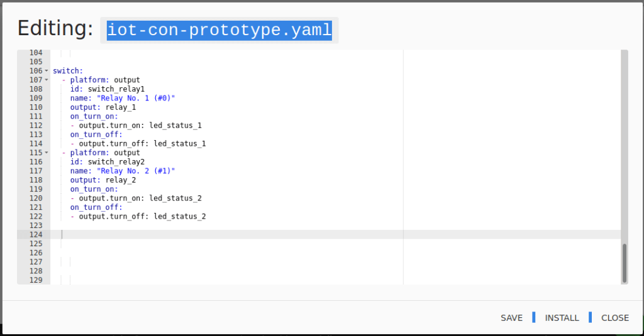Collapse the switch: block fold arrow

[47, 70]
